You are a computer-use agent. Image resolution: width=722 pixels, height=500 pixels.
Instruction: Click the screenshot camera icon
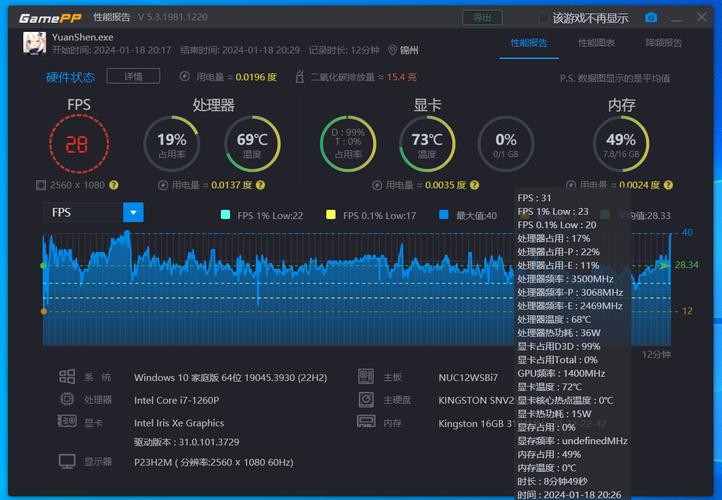tap(651, 17)
